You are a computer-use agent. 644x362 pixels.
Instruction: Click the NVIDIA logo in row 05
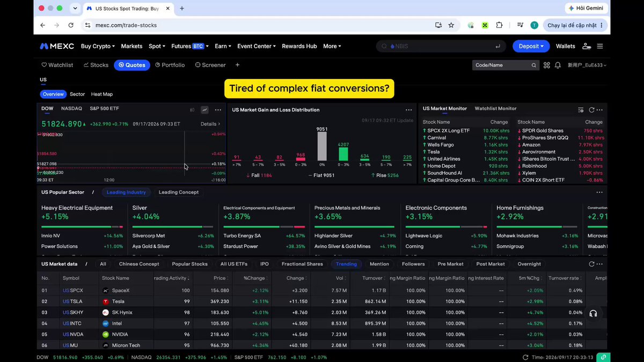click(x=106, y=334)
